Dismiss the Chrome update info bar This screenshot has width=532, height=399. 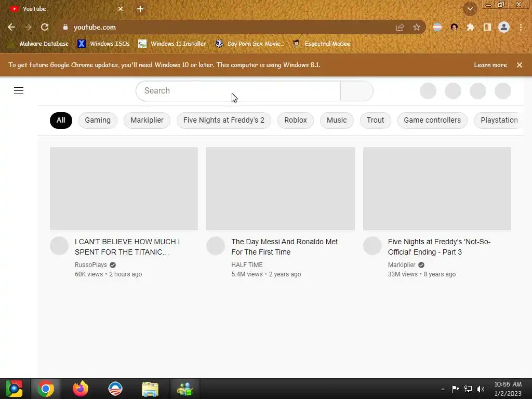coord(520,65)
